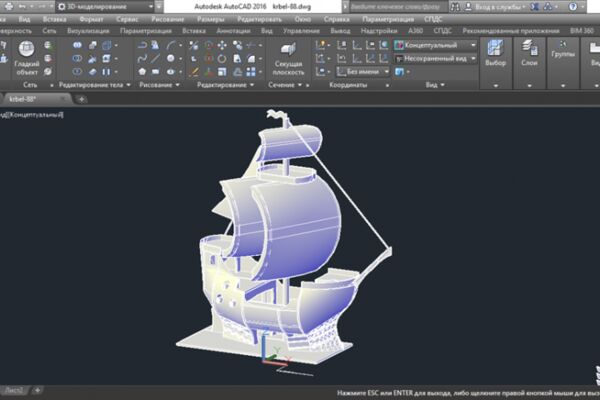Open the Несохраненный вид view dropdown

pos(435,59)
